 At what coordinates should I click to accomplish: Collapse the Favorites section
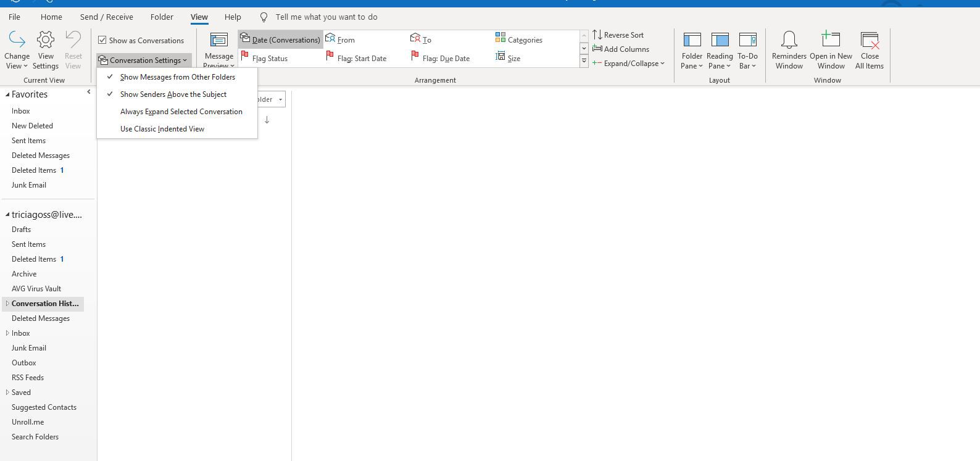click(7, 94)
